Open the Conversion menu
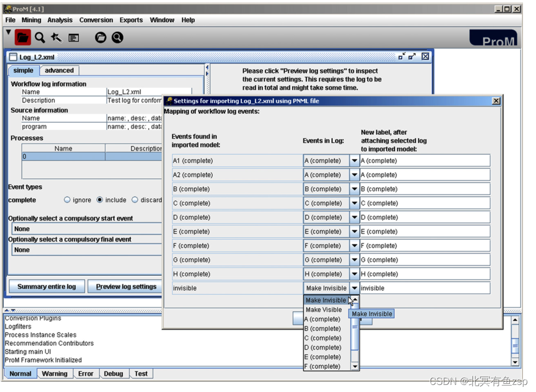The width and height of the screenshot is (536, 392). click(96, 20)
